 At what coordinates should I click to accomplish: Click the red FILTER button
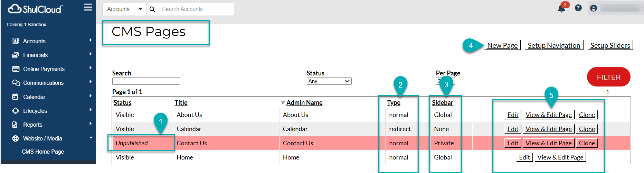[609, 77]
